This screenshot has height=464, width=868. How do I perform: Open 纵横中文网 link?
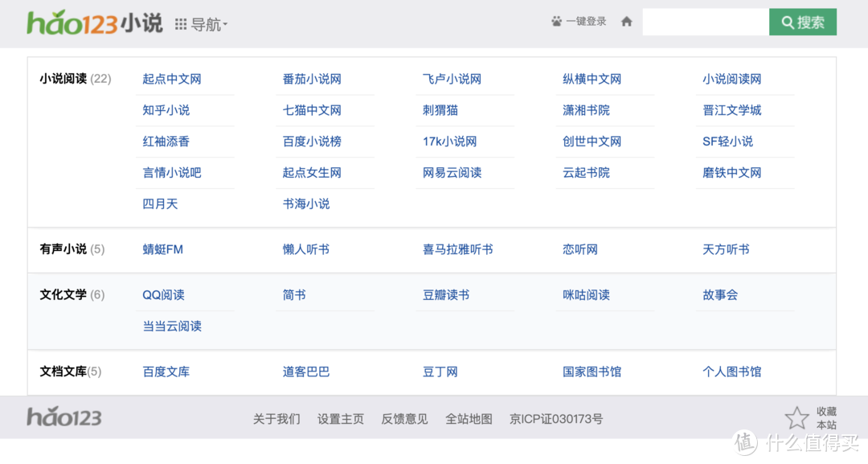click(x=592, y=79)
